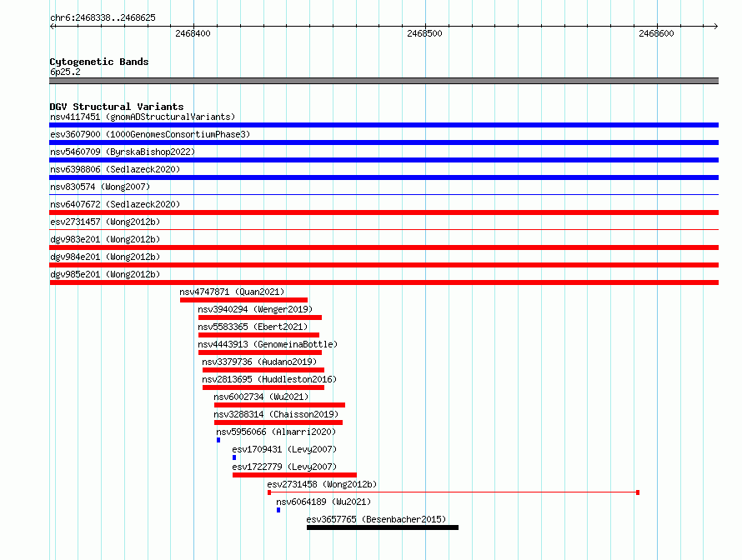This screenshot has width=742, height=560.
Task: Click the dgv985e201 Wong2012b label
Action: click(x=105, y=274)
